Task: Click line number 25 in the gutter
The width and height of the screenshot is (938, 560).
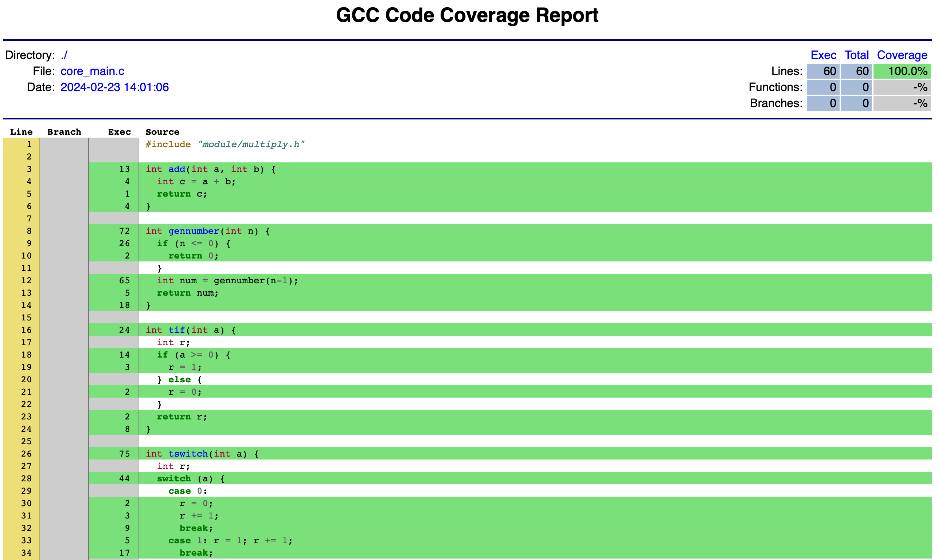Action: click(x=27, y=442)
